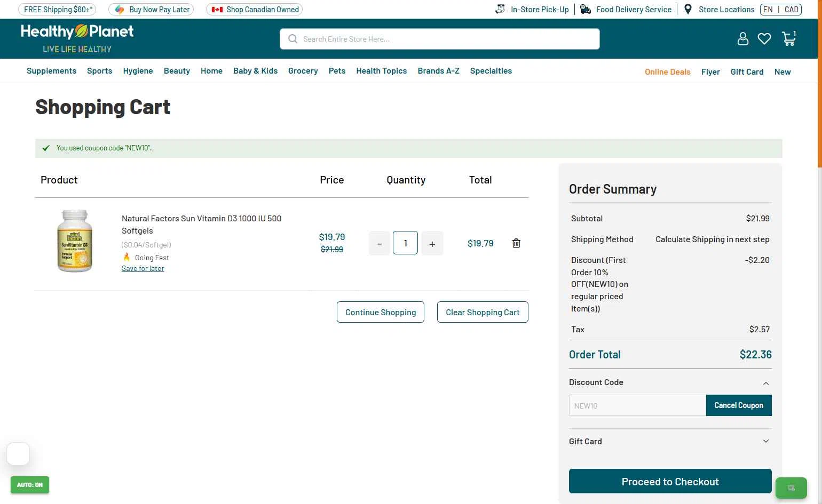Click the Subtotal $21.99 value
822x504 pixels.
click(x=757, y=218)
